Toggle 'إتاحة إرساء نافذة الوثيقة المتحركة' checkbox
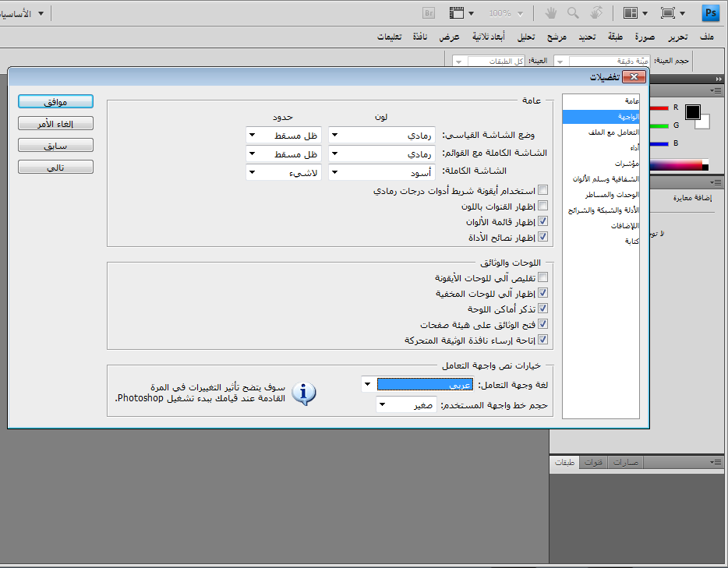Screen dimensions: 728x568 tap(542, 340)
